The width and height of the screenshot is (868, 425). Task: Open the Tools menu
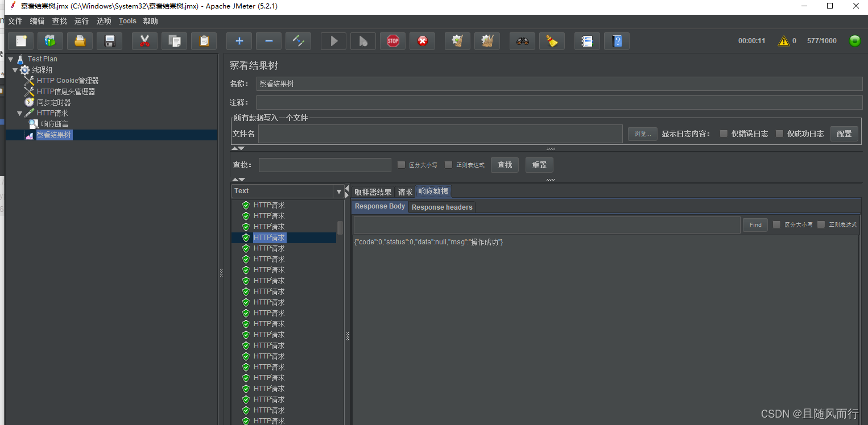coord(127,21)
